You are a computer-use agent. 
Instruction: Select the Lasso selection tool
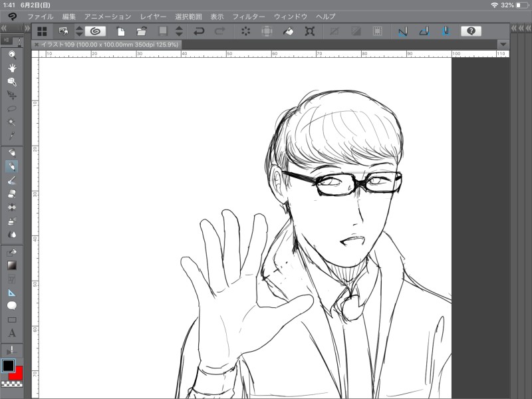(12, 109)
